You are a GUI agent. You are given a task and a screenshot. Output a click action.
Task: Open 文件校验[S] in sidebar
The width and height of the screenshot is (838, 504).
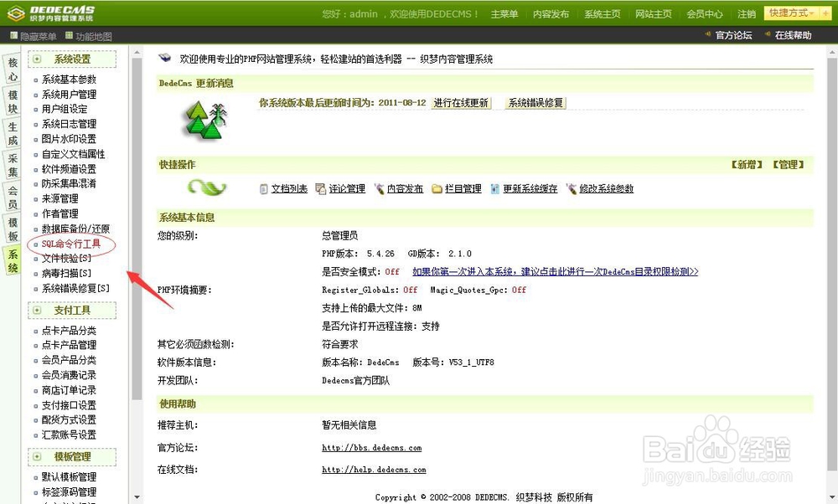[x=66, y=259]
